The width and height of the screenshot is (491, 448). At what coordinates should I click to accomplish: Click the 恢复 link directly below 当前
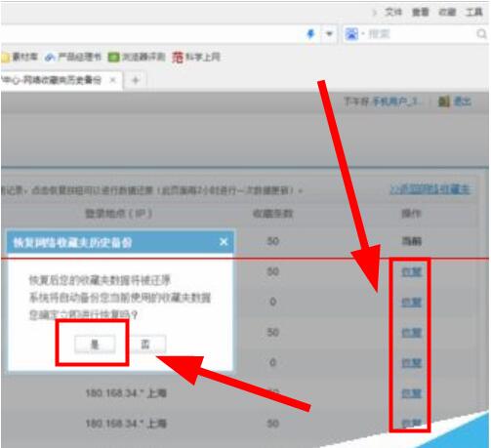(412, 271)
